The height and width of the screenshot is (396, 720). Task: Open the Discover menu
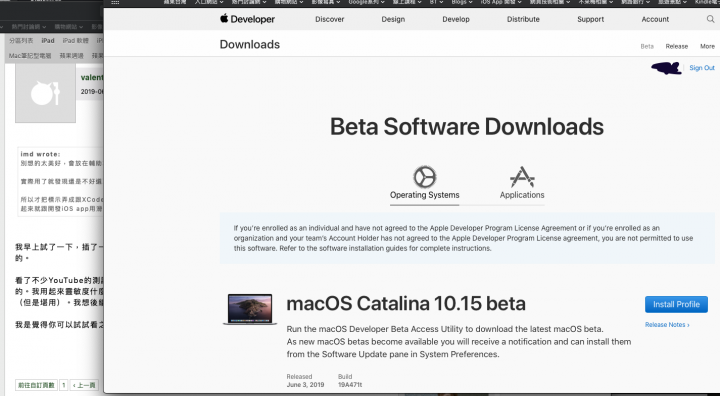click(x=329, y=19)
